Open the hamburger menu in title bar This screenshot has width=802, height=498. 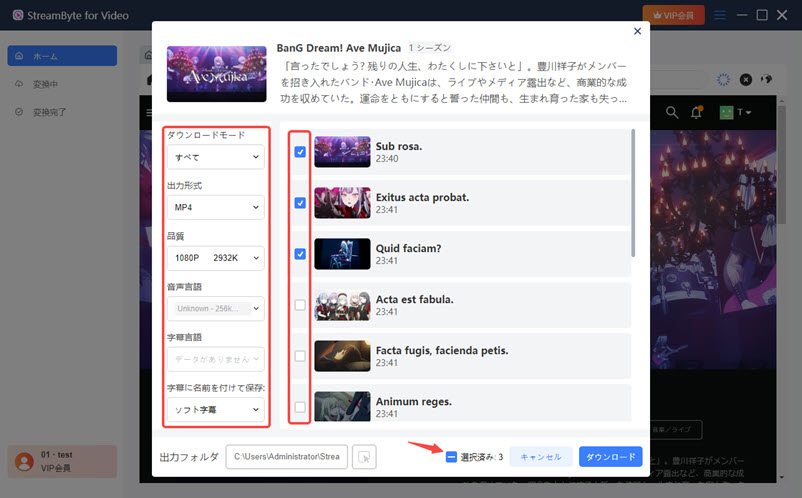pos(720,15)
